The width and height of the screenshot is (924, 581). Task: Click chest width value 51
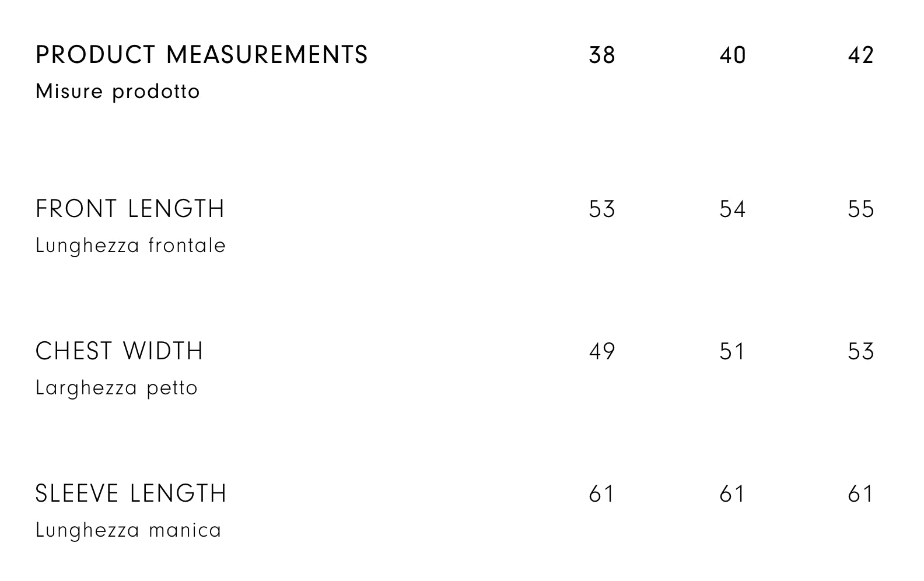click(x=732, y=352)
